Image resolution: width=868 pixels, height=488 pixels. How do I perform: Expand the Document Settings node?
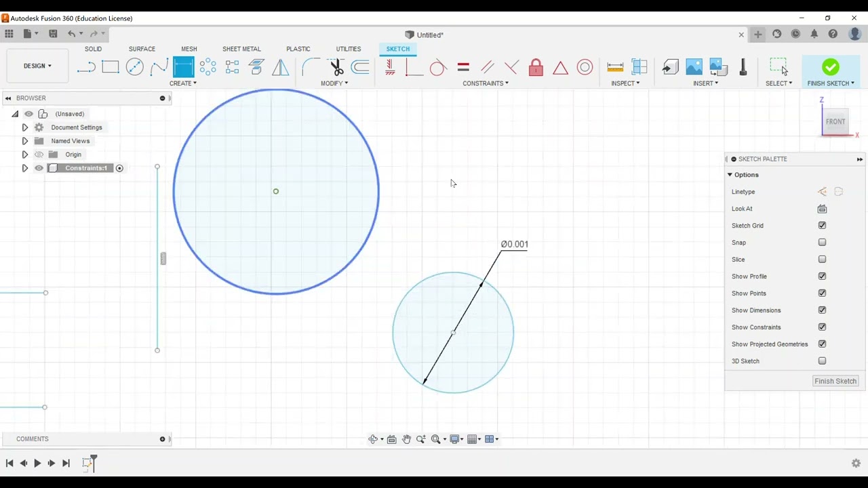(x=24, y=127)
